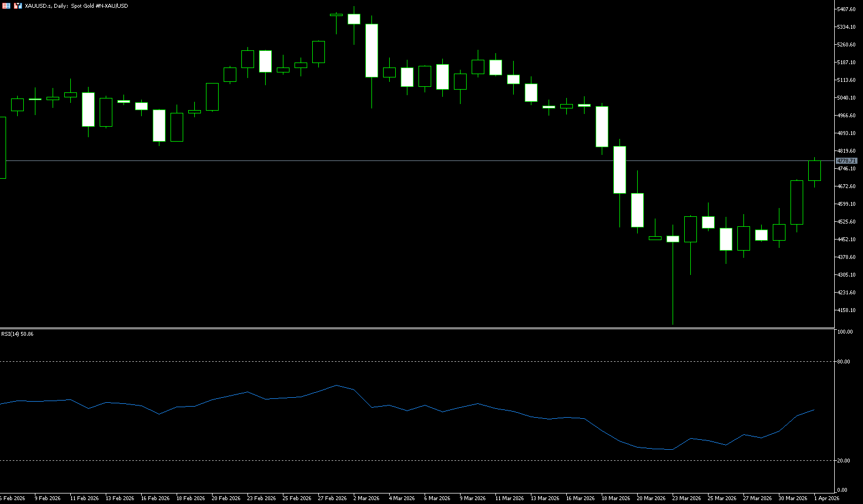Select the large bullish candle on 31 Mar 2026
This screenshot has width=863, height=504.
797,202
